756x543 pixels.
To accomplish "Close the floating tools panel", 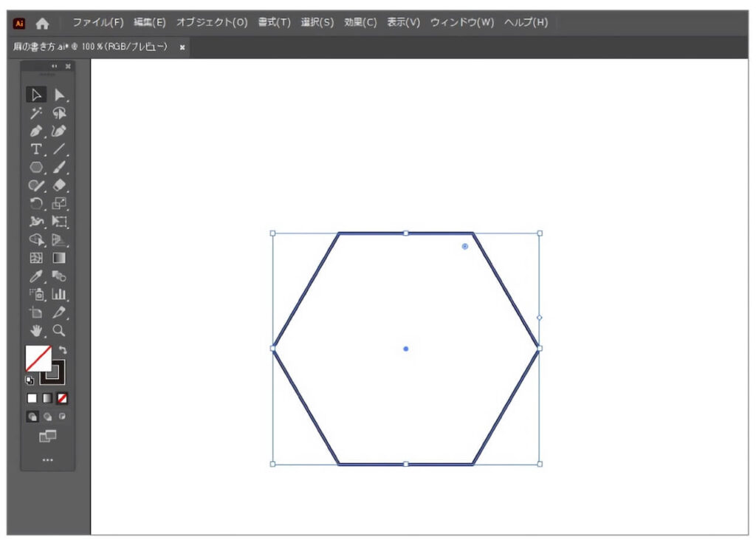I will pos(68,66).
